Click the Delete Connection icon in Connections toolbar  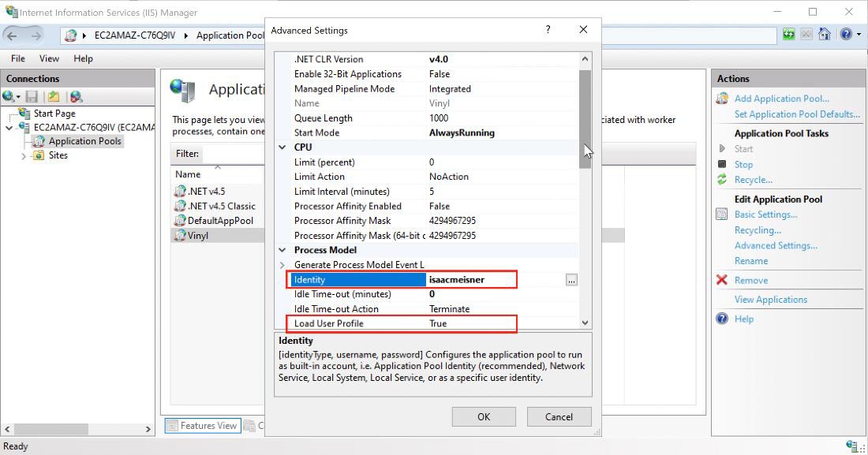click(x=76, y=96)
